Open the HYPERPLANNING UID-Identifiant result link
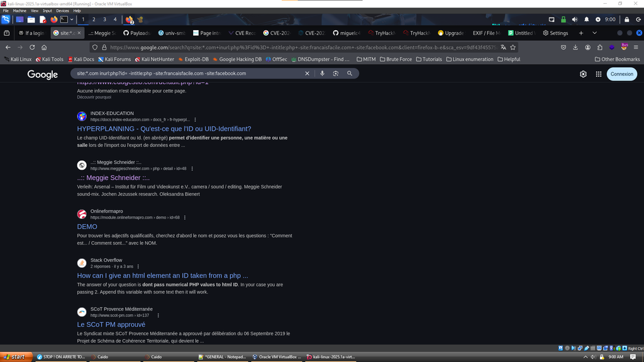Screen dimensions: 644x362 coord(164,129)
